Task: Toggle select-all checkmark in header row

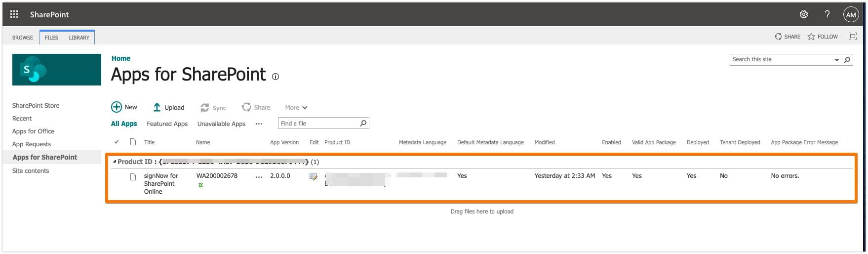Action: pyautogui.click(x=117, y=142)
